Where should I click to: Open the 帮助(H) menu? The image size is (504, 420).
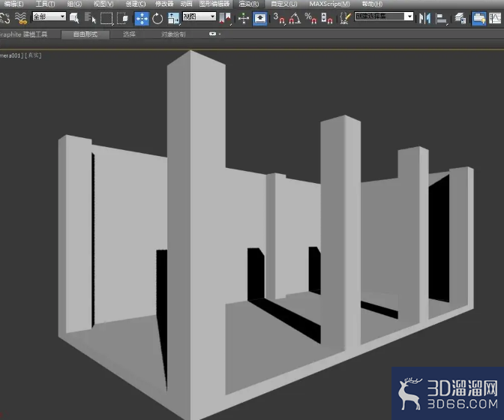[x=372, y=4]
